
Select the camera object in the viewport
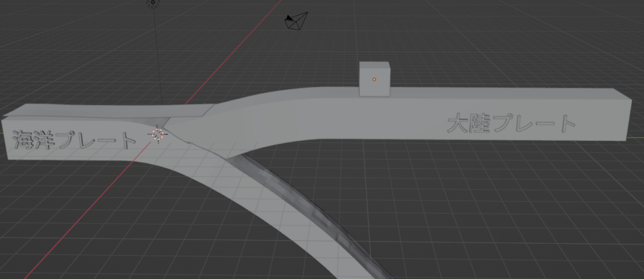pos(298,21)
